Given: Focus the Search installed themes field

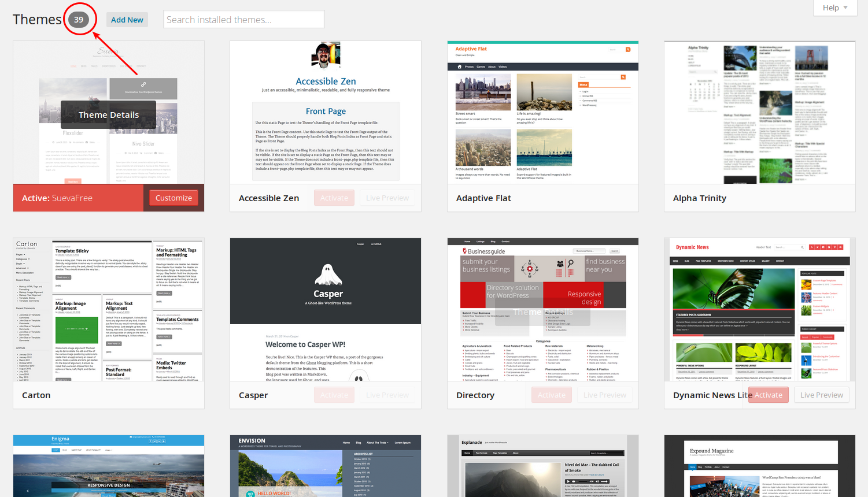Looking at the screenshot, I should [244, 20].
